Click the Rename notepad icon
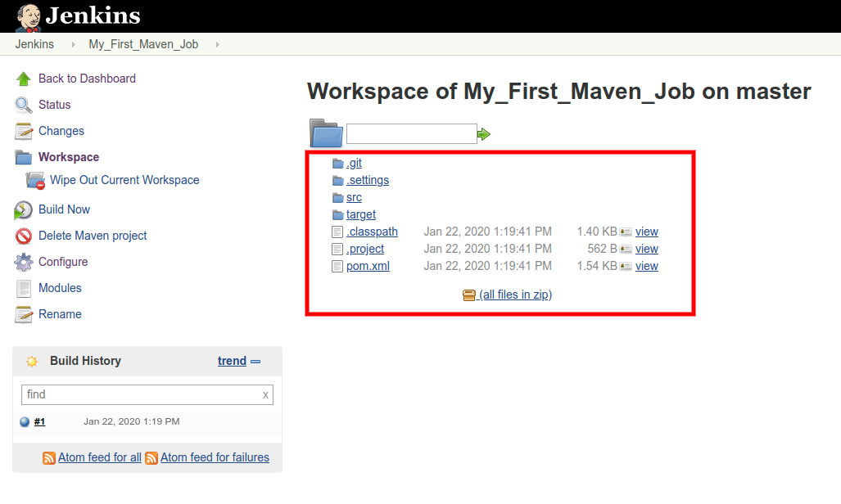The image size is (841, 504). tap(24, 315)
